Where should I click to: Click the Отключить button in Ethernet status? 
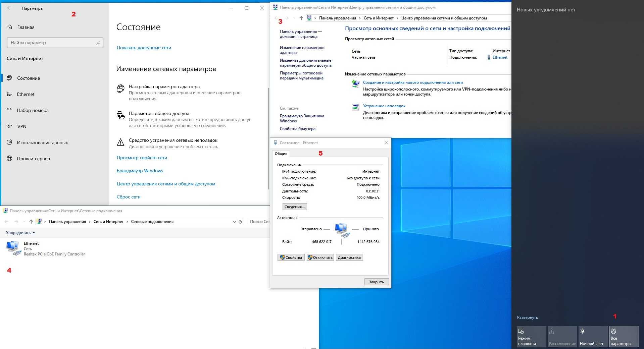click(x=320, y=257)
